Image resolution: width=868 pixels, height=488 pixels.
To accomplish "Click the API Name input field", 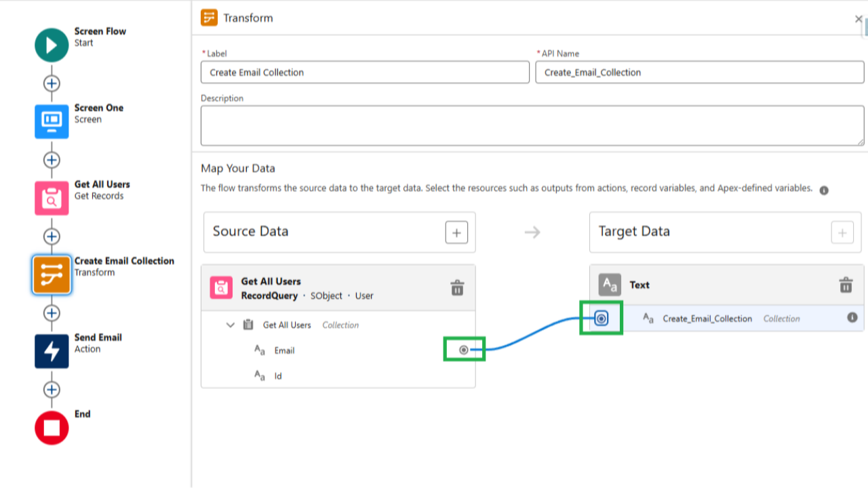I will 699,73.
